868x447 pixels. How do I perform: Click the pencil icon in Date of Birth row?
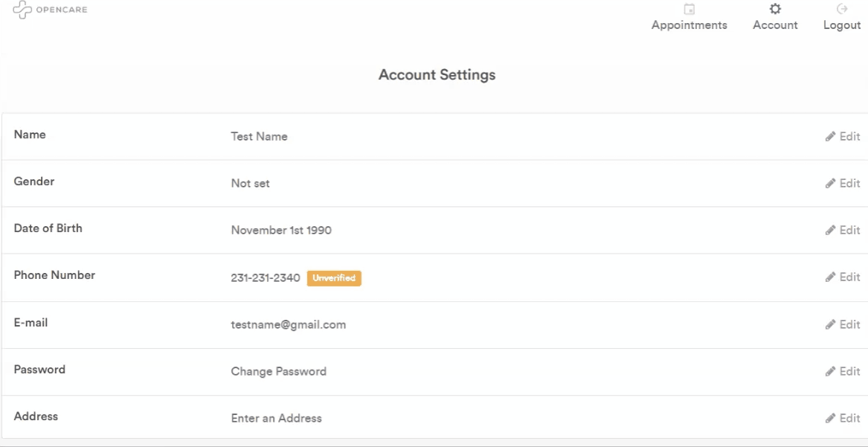[x=830, y=231]
